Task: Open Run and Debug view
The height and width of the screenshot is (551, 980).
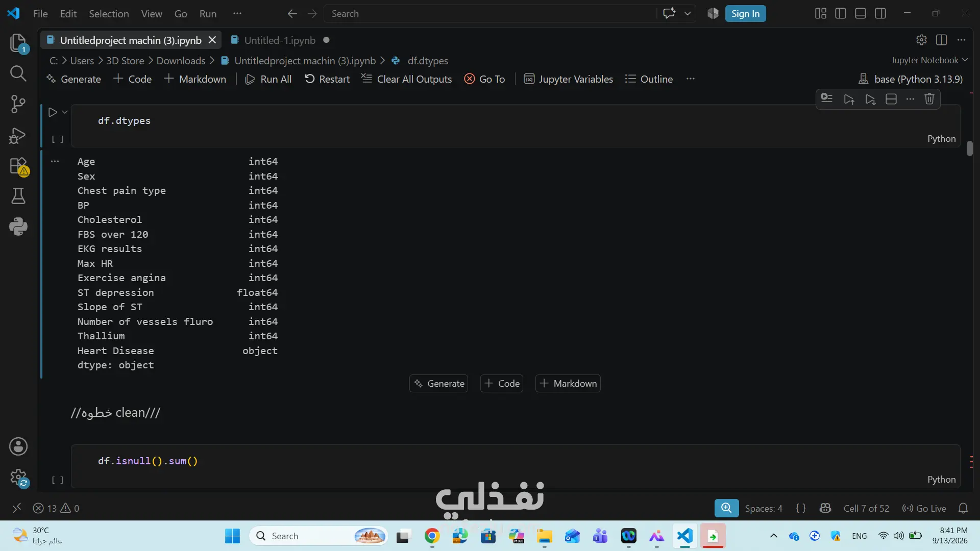Action: pyautogui.click(x=18, y=135)
